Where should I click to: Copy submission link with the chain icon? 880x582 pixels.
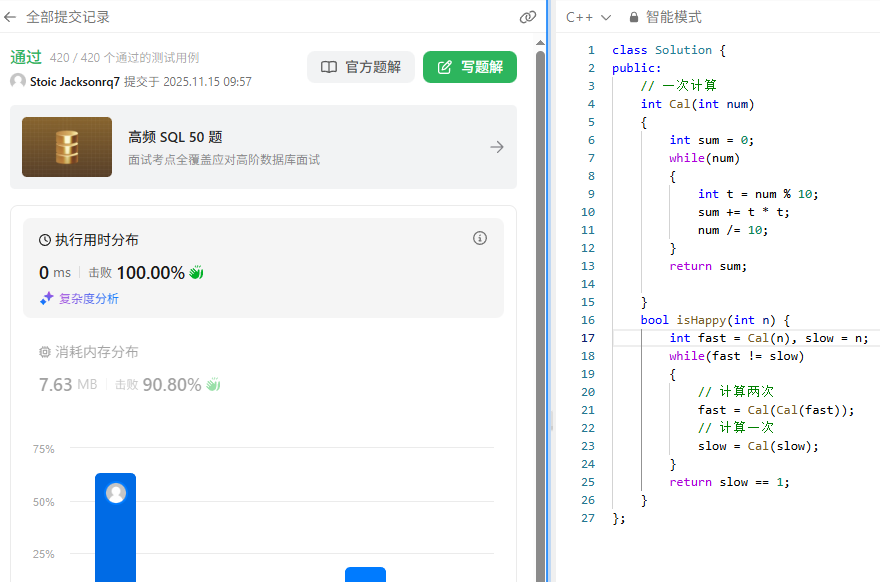click(528, 17)
